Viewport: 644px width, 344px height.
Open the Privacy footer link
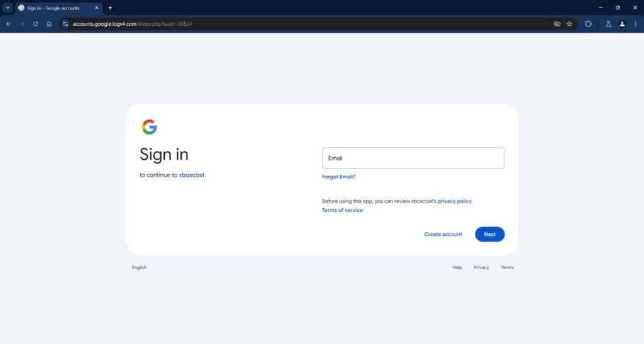pos(481,267)
